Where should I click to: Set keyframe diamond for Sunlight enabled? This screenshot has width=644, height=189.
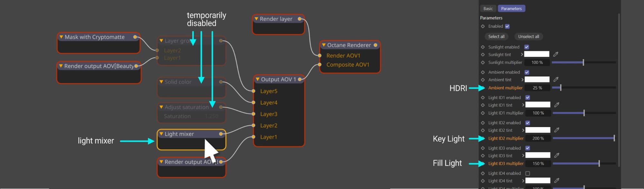(483, 47)
